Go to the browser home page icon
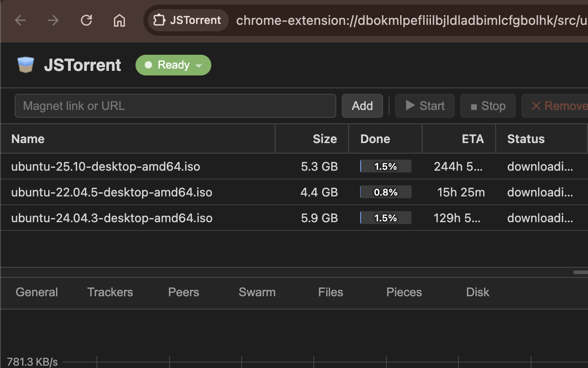Image resolution: width=588 pixels, height=368 pixels. pos(119,20)
